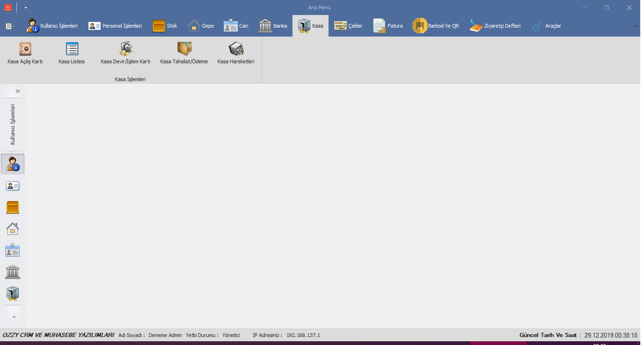Open Kasa Devir/İşlem Kartı
Image resolution: width=644 pixels, height=345 pixels.
pos(126,53)
